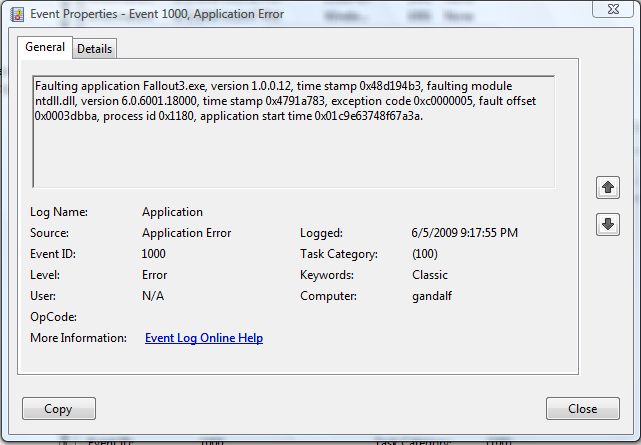
Task: Click the Log Name value 'Application'
Action: click(172, 212)
